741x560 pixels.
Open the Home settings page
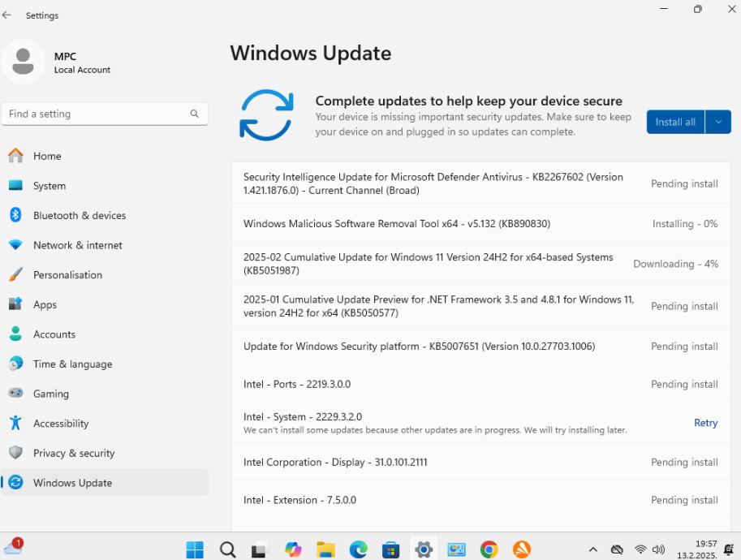pyautogui.click(x=105, y=156)
